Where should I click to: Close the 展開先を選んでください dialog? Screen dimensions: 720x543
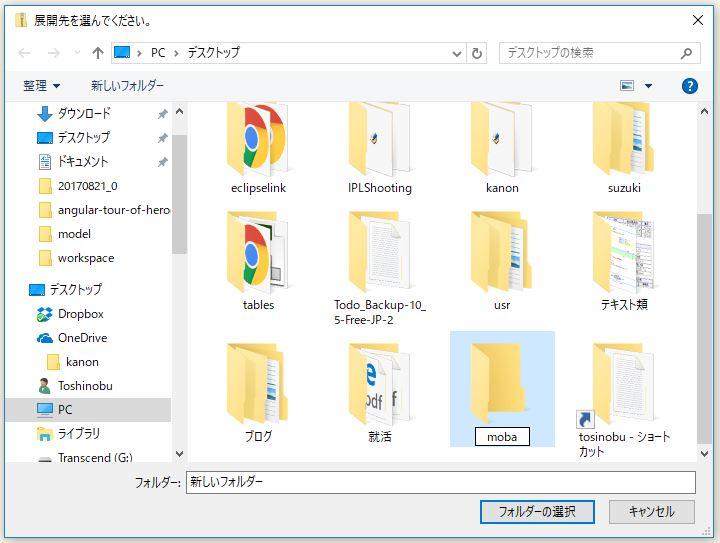[698, 20]
